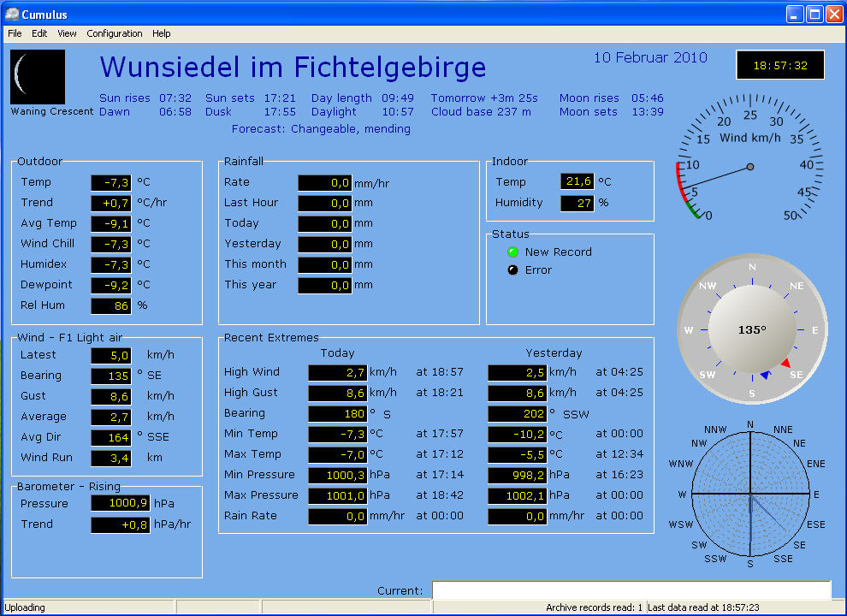This screenshot has height=616, width=847.
Task: Minimize the Cumulus window
Action: [x=794, y=14]
